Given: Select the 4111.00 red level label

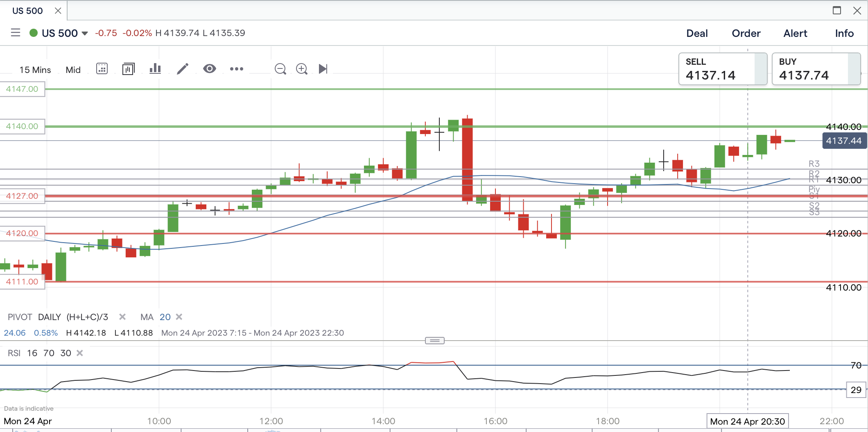Looking at the screenshot, I should 22,282.
